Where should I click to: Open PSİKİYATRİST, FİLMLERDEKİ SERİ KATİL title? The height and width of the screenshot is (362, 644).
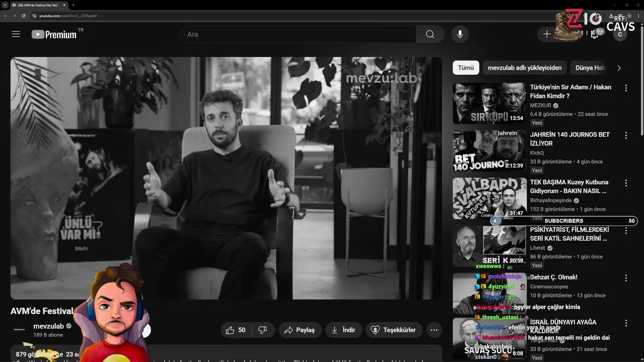(x=570, y=234)
